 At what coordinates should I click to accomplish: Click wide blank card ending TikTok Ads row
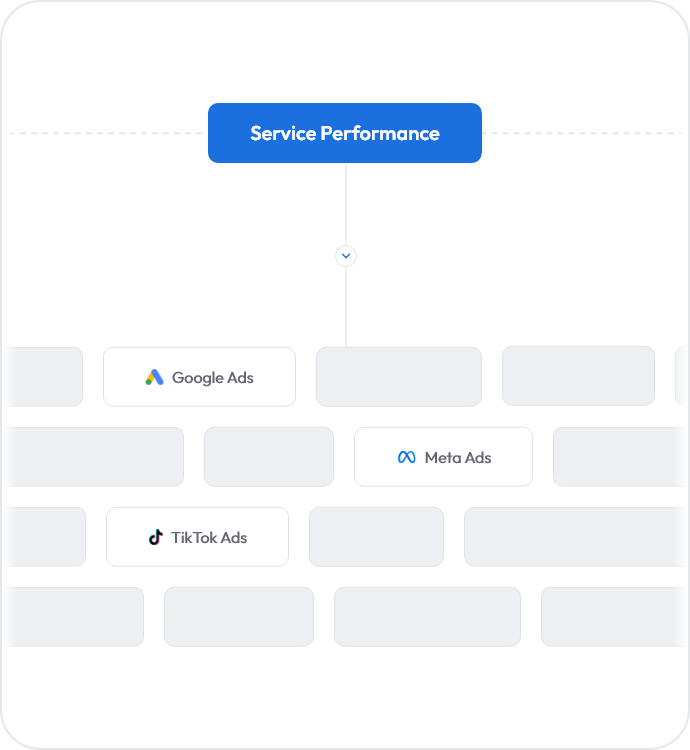(x=576, y=537)
